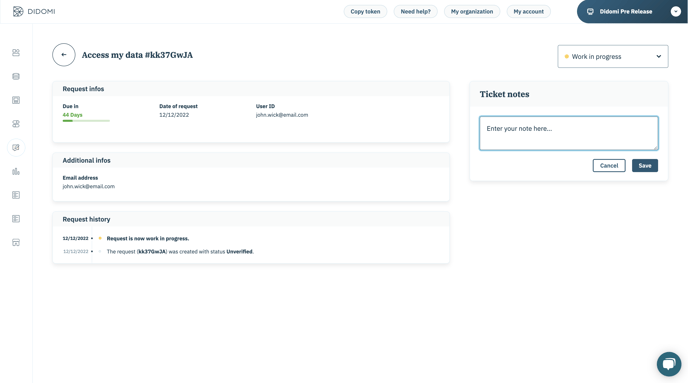Open My account in top bar

[528, 11]
